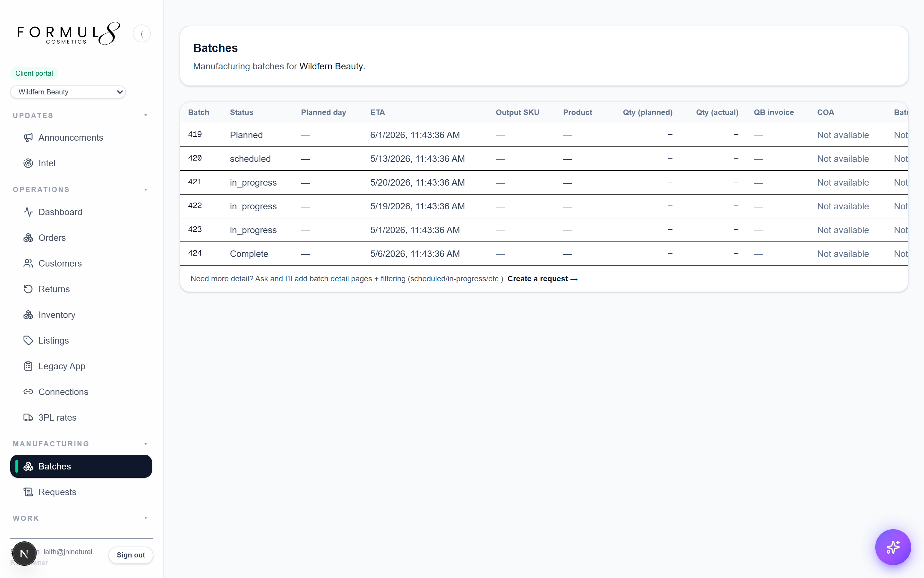Open Legacy App
924x578 pixels.
[81, 366]
